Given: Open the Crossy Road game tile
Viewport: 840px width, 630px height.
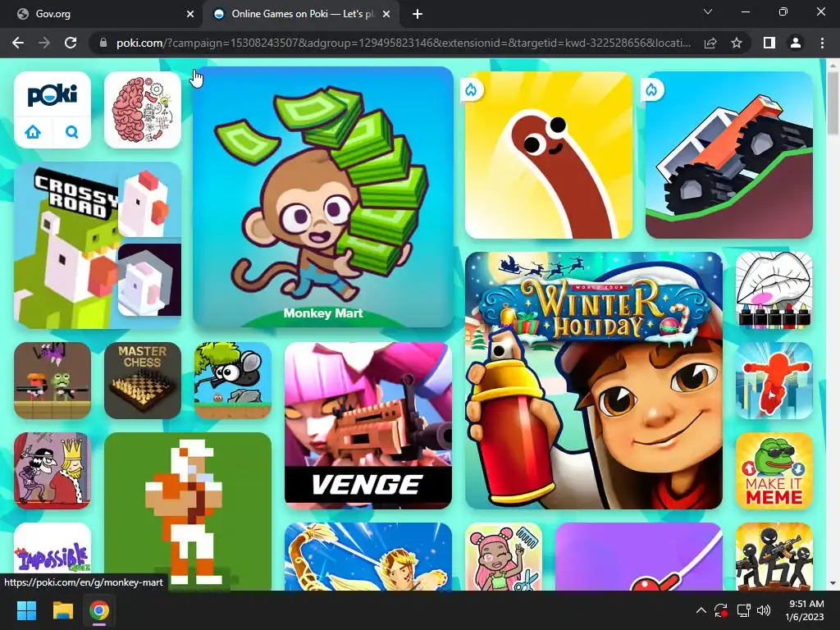Looking at the screenshot, I should (98, 245).
